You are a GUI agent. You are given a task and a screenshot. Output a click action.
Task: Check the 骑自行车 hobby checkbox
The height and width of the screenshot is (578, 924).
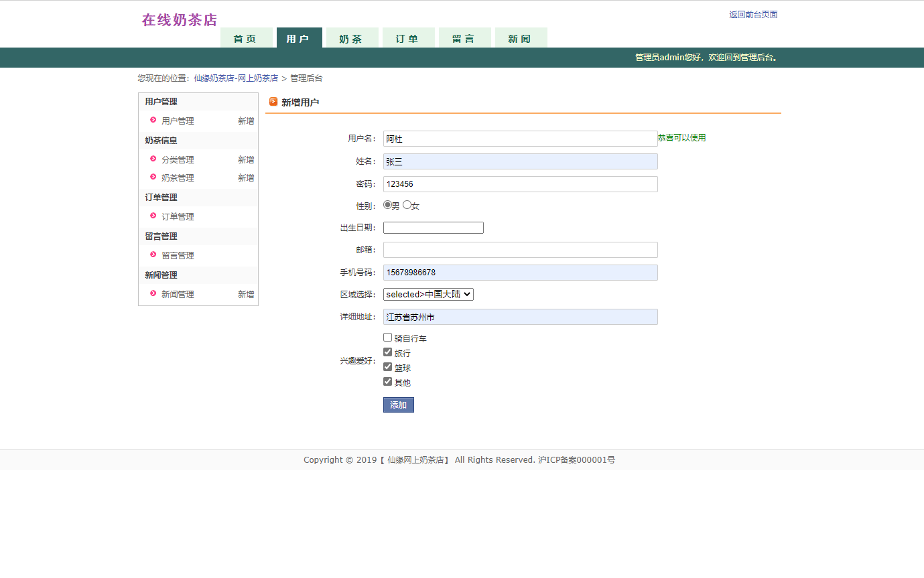tap(387, 338)
